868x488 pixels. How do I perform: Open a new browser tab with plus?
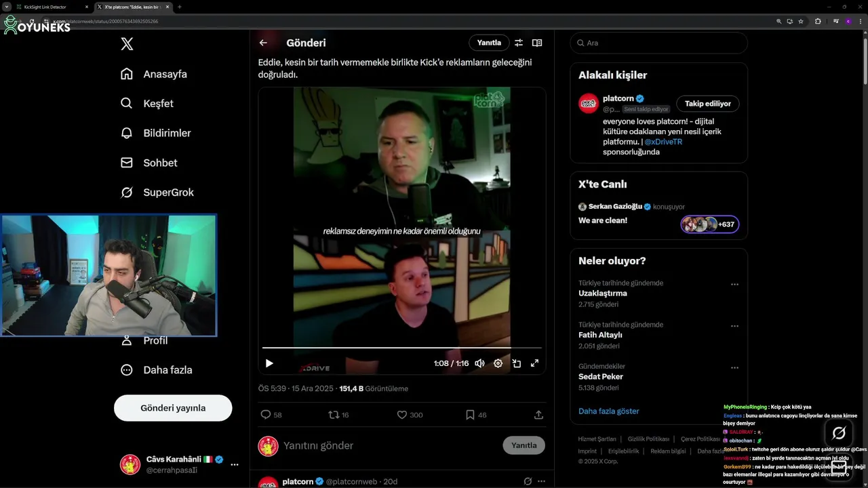(x=179, y=7)
